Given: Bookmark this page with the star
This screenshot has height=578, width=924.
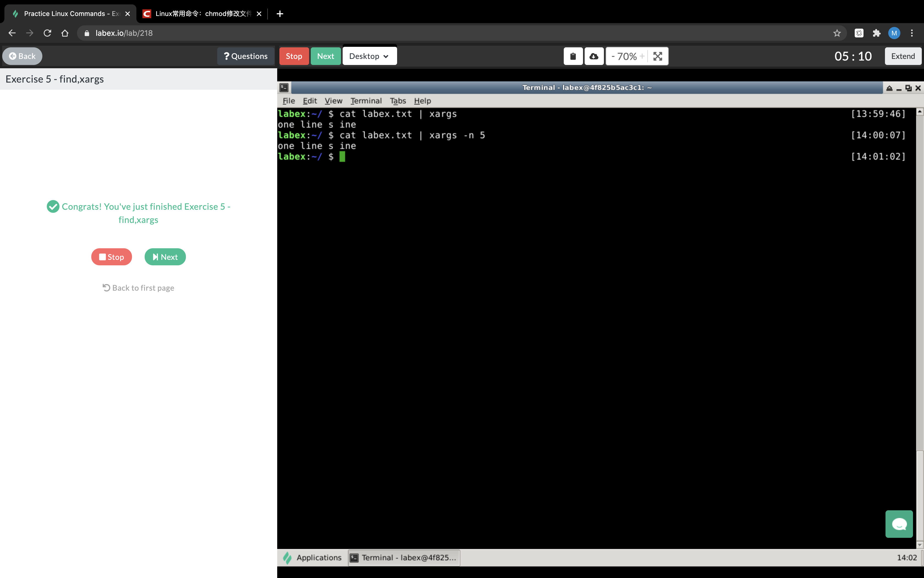Looking at the screenshot, I should [x=837, y=33].
